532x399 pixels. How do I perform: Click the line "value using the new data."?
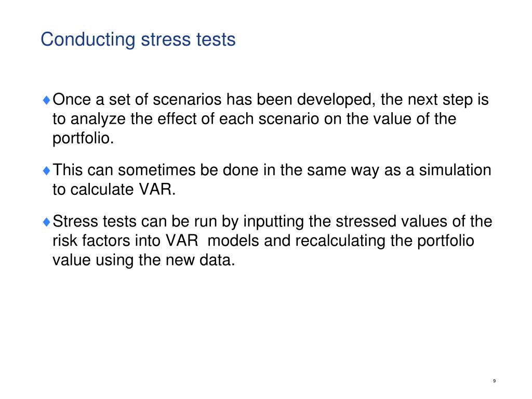coord(144,260)
